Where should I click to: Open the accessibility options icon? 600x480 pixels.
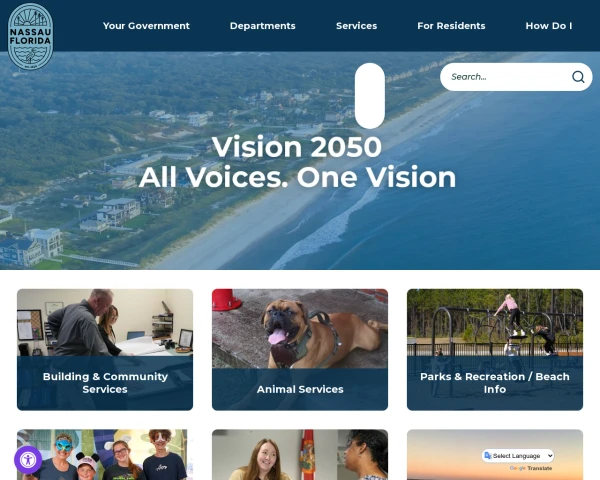(x=28, y=460)
